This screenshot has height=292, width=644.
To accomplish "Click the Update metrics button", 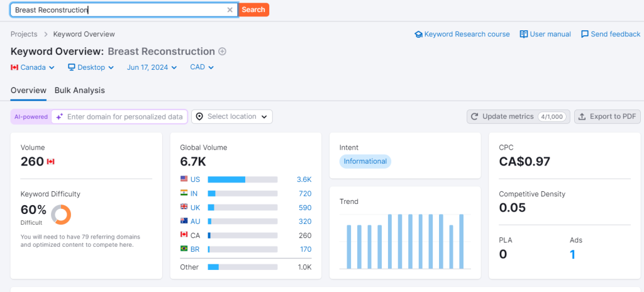I will coord(518,116).
